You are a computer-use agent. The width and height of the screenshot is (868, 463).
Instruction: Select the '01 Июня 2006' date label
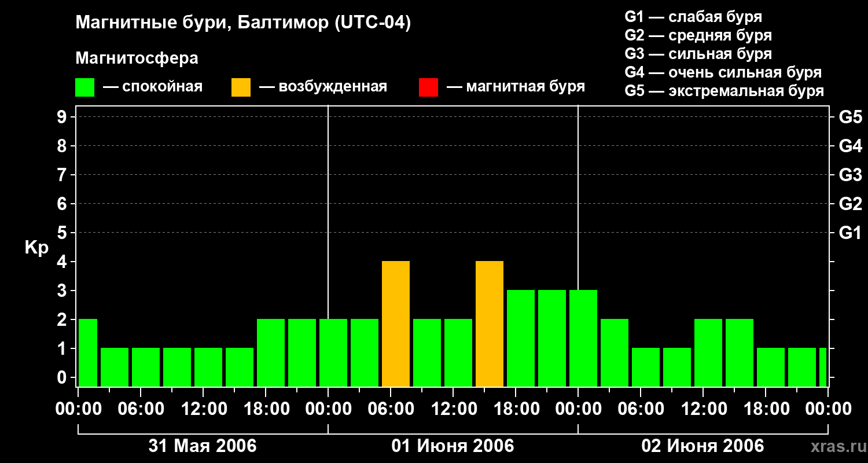click(453, 446)
